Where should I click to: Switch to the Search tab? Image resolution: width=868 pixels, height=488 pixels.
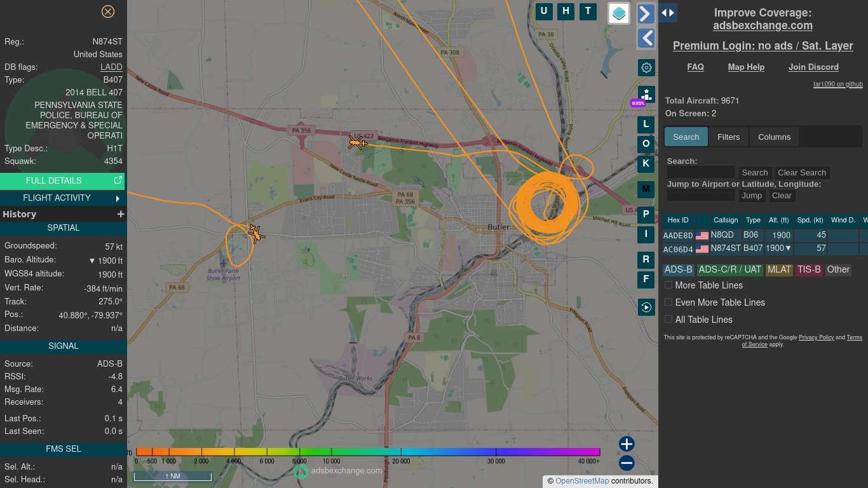686,137
